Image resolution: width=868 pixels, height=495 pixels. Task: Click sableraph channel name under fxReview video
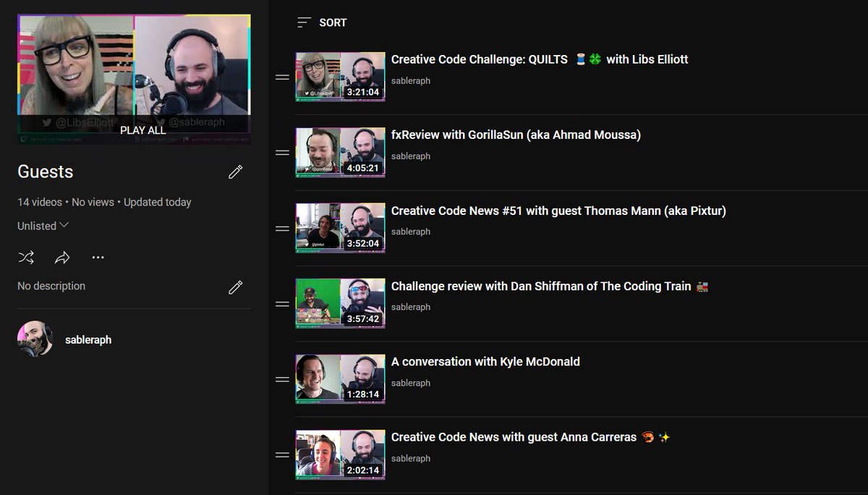(411, 156)
